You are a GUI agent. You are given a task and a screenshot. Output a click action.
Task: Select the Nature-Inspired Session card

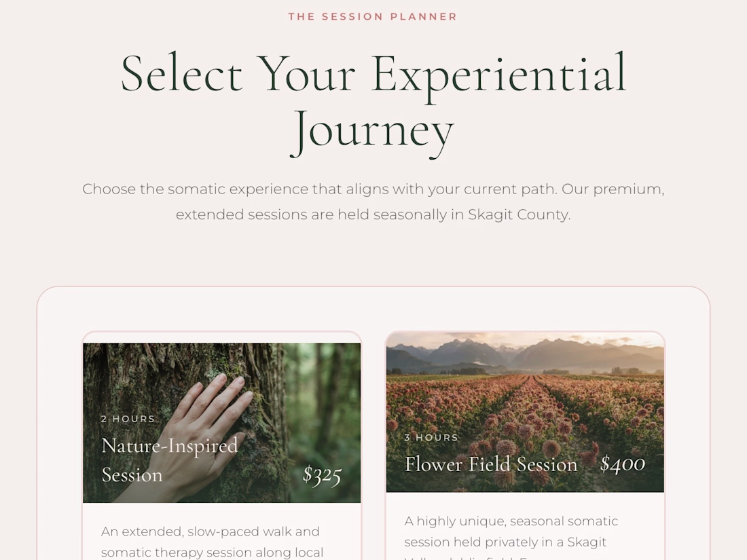[222, 446]
